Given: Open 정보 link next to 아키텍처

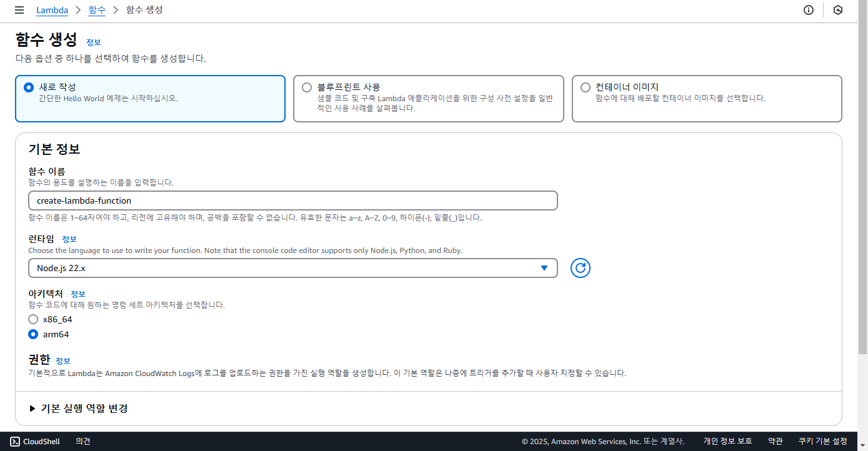Looking at the screenshot, I should pos(78,294).
